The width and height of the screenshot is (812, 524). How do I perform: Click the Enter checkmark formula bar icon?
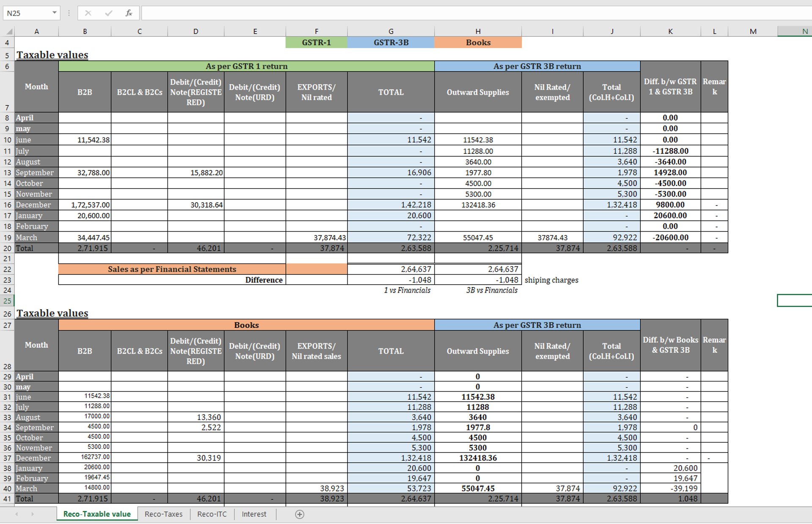click(109, 13)
